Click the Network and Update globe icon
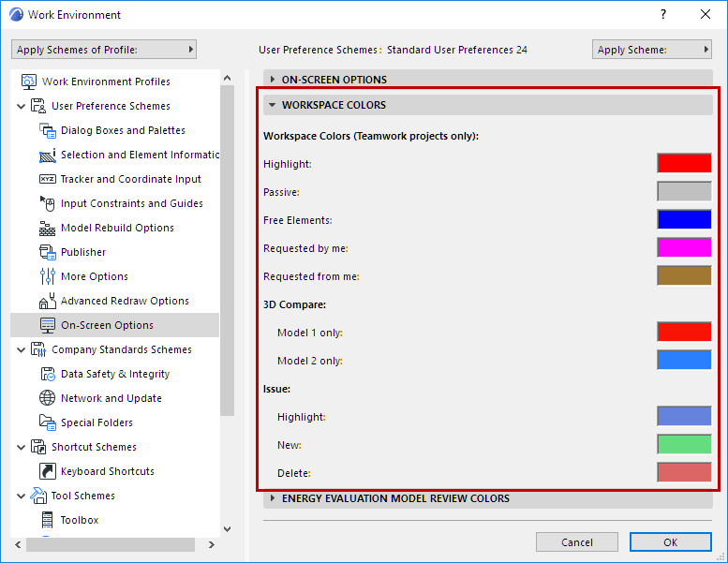Screen dimensions: 728x563 coord(48,398)
